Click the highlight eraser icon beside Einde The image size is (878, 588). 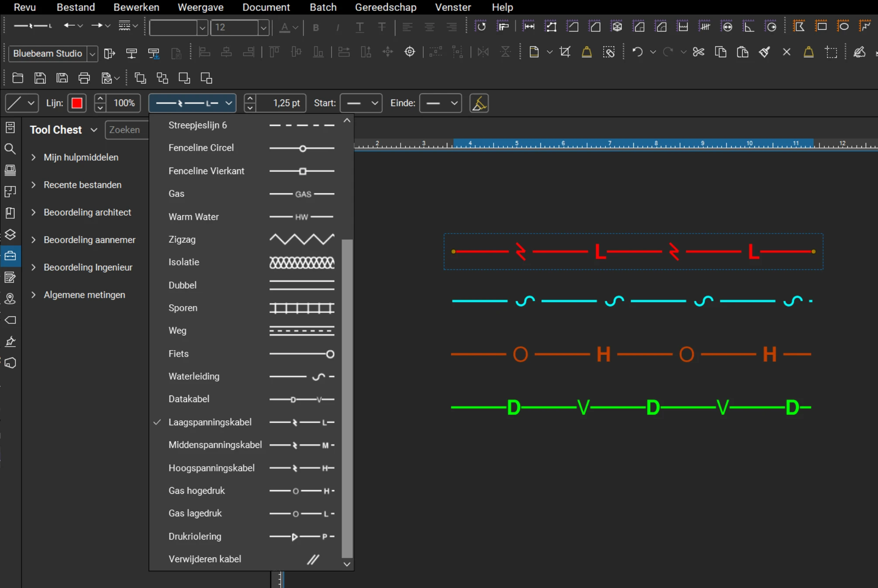point(479,103)
